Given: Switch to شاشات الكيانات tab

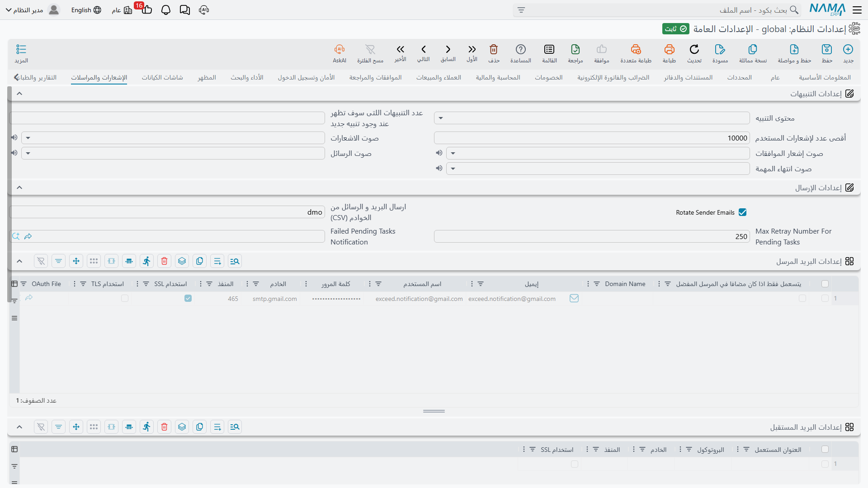Looking at the screenshot, I should tap(162, 78).
